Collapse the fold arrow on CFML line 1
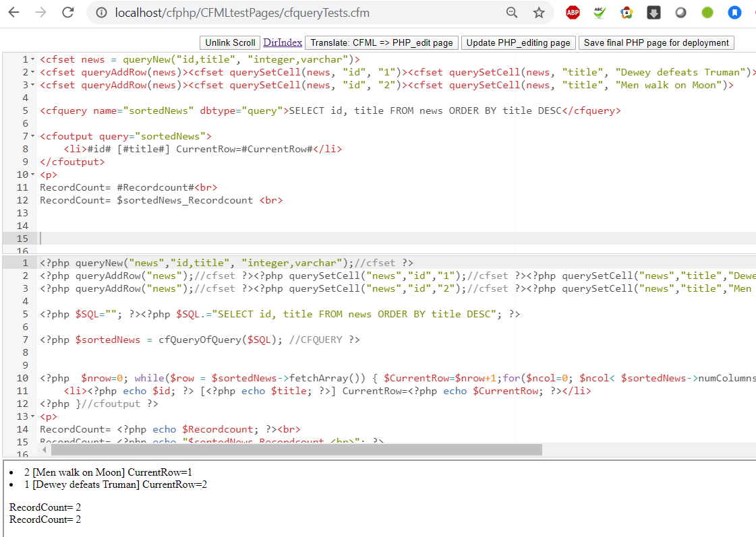The width and height of the screenshot is (756, 537). click(x=33, y=60)
